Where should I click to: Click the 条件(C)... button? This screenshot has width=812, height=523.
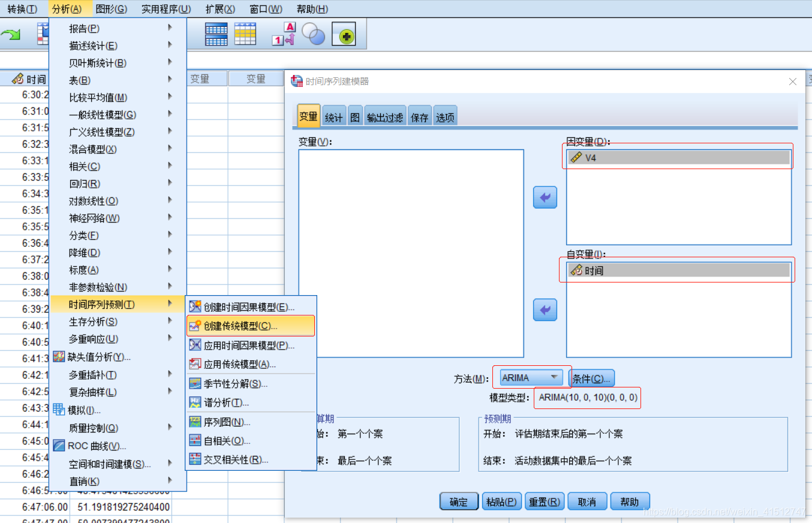(x=591, y=378)
